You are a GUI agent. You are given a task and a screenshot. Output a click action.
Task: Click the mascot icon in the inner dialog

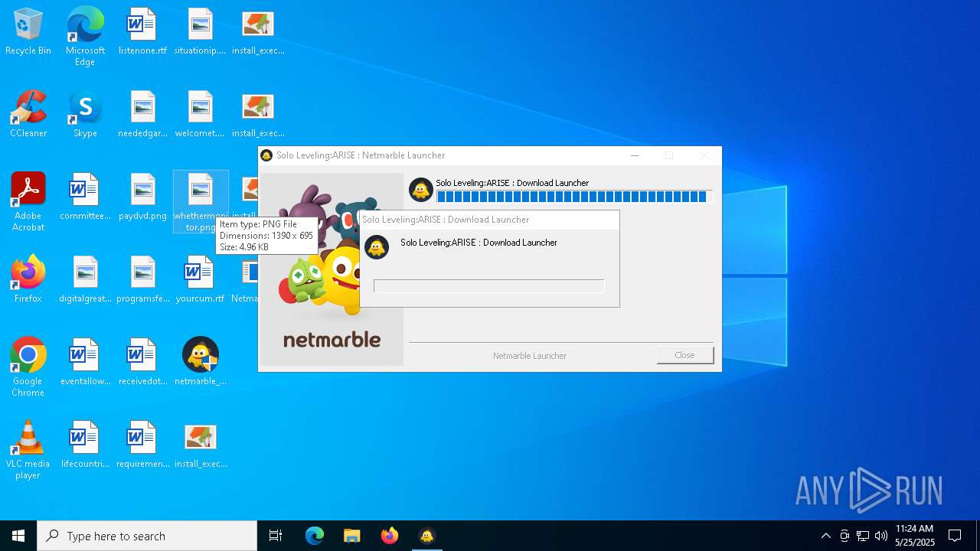tap(377, 247)
